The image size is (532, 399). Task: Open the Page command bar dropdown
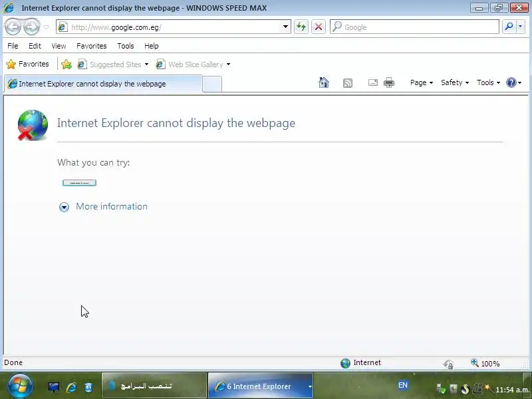point(422,82)
